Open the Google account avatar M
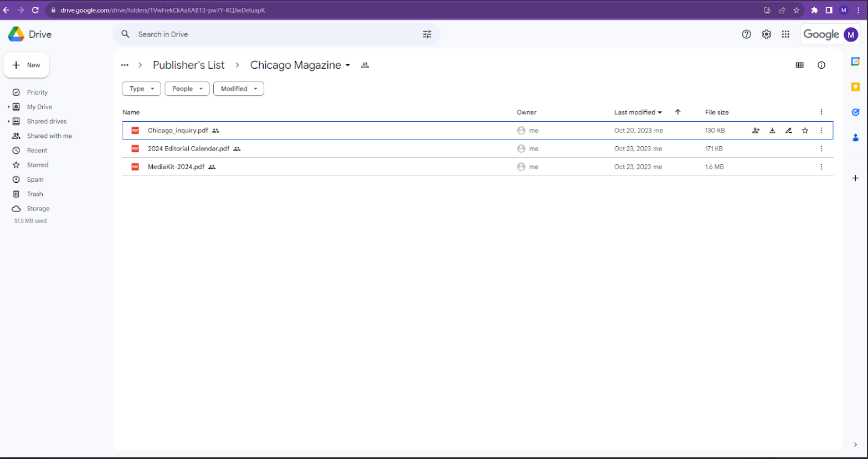The image size is (868, 459). (851, 34)
